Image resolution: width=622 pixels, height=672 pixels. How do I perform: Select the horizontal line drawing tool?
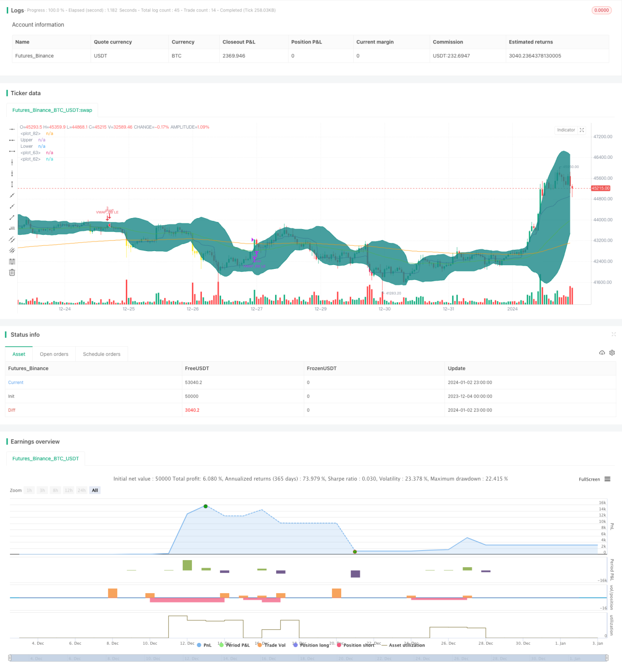click(12, 129)
